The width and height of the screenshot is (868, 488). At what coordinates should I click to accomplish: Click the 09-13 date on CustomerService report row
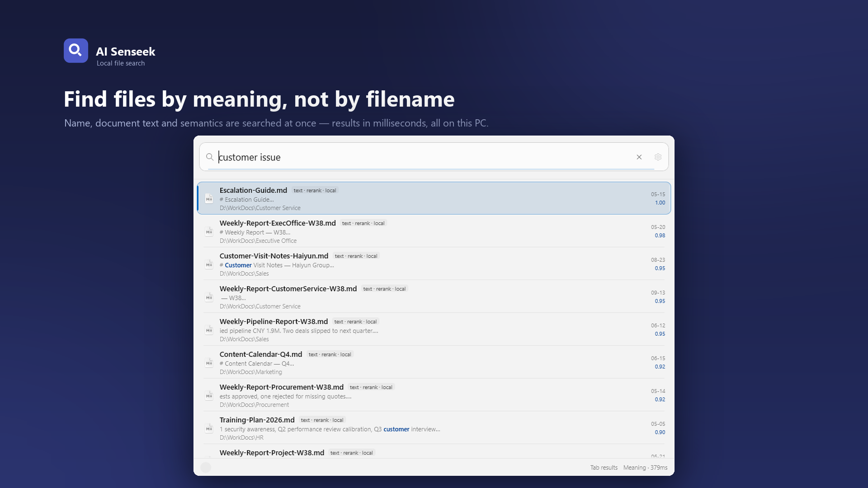click(x=658, y=293)
